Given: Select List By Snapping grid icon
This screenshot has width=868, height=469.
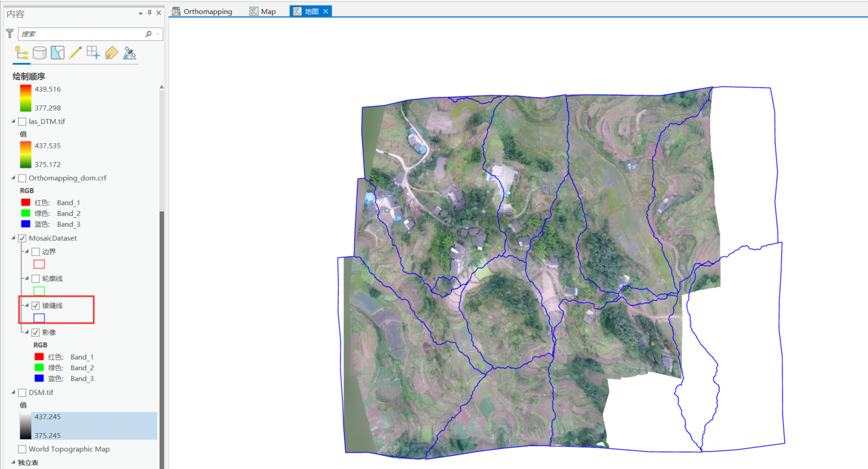Looking at the screenshot, I should click(x=93, y=53).
